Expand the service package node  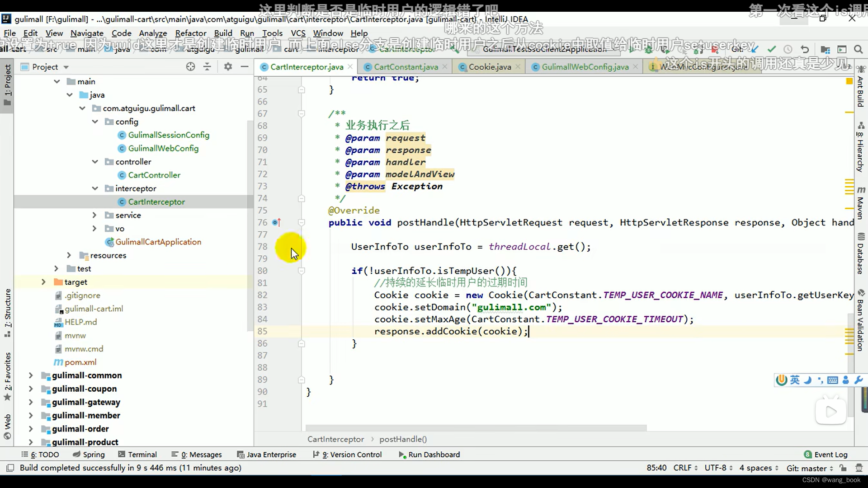click(x=94, y=215)
